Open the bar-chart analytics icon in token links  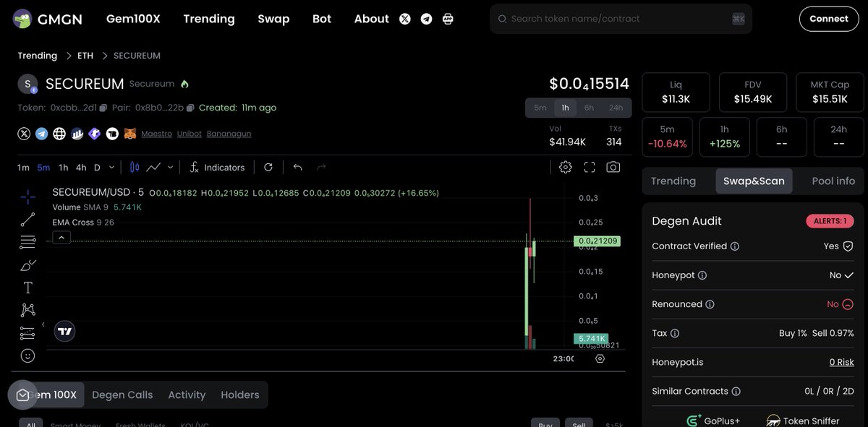point(77,134)
